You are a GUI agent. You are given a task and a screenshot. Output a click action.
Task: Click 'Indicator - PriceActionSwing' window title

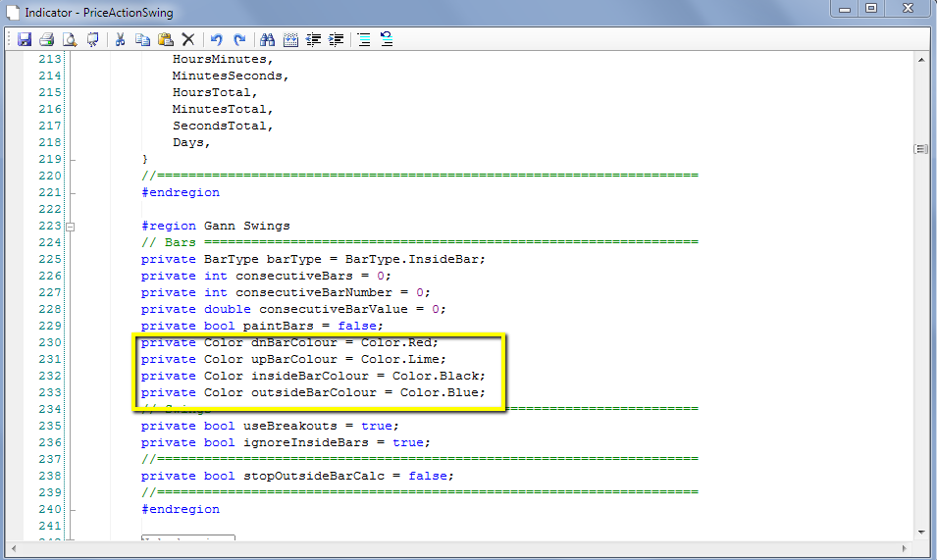[x=98, y=13]
